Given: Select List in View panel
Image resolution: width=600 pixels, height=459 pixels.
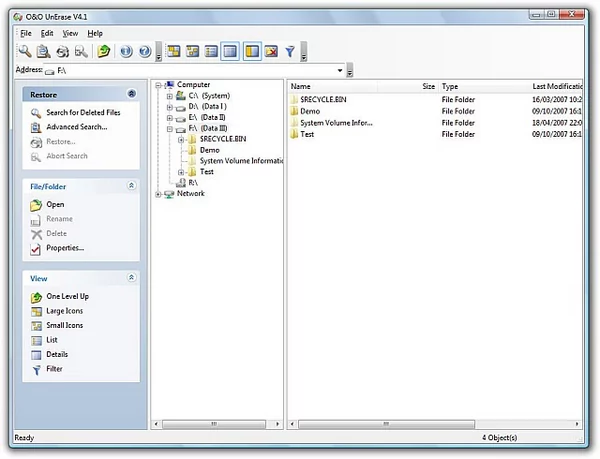Looking at the screenshot, I should (52, 340).
